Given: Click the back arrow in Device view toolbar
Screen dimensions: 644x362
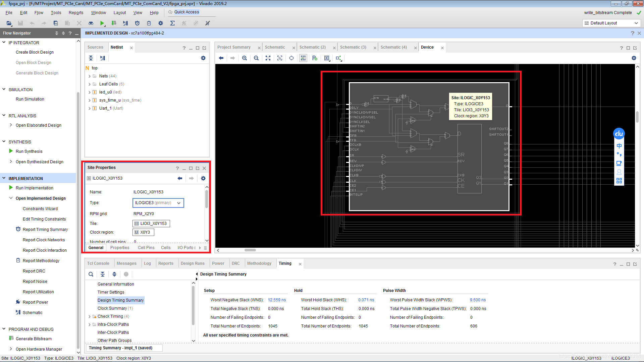Looking at the screenshot, I should 221,58.
